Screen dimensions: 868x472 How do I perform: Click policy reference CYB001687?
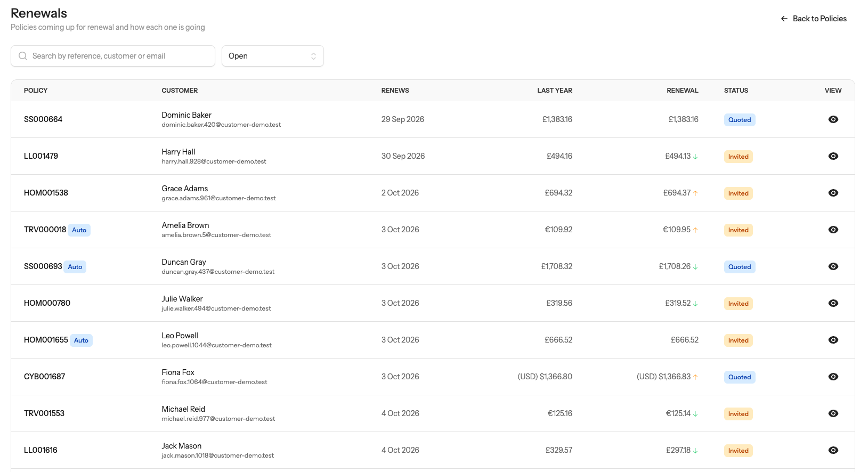[x=45, y=377]
